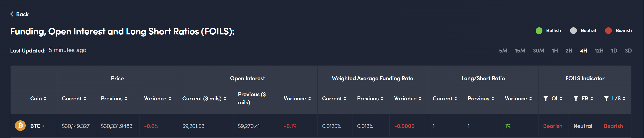Sort Funding Rate Current column
644x138 pixels.
[345, 99]
